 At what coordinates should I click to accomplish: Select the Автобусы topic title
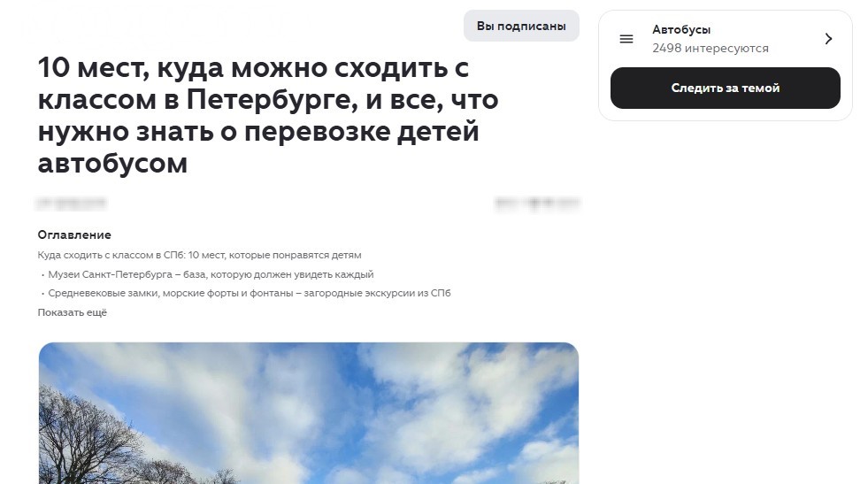point(681,29)
